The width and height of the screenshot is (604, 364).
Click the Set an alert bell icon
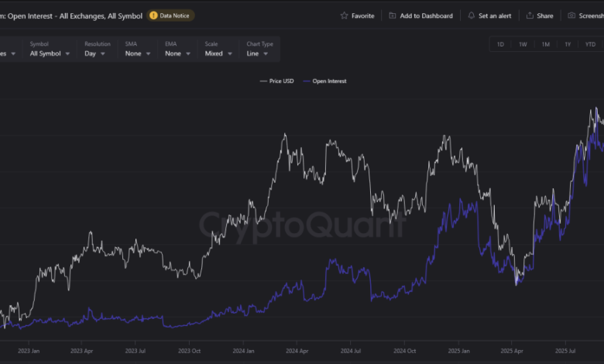point(472,15)
